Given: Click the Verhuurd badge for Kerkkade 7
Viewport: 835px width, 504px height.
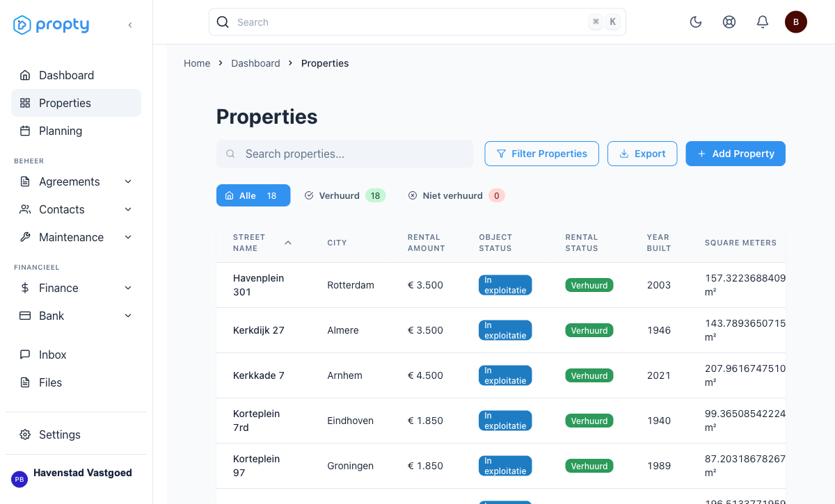Looking at the screenshot, I should tap(589, 375).
